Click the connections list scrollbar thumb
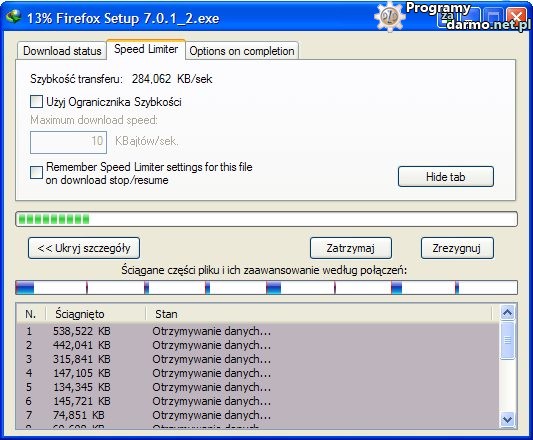This screenshot has width=533, height=440. click(x=508, y=340)
